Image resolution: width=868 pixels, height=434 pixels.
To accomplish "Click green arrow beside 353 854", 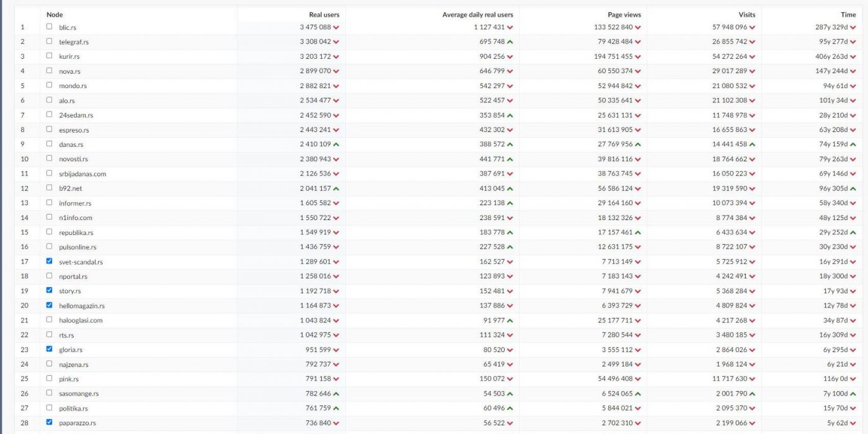I will pyautogui.click(x=510, y=115).
